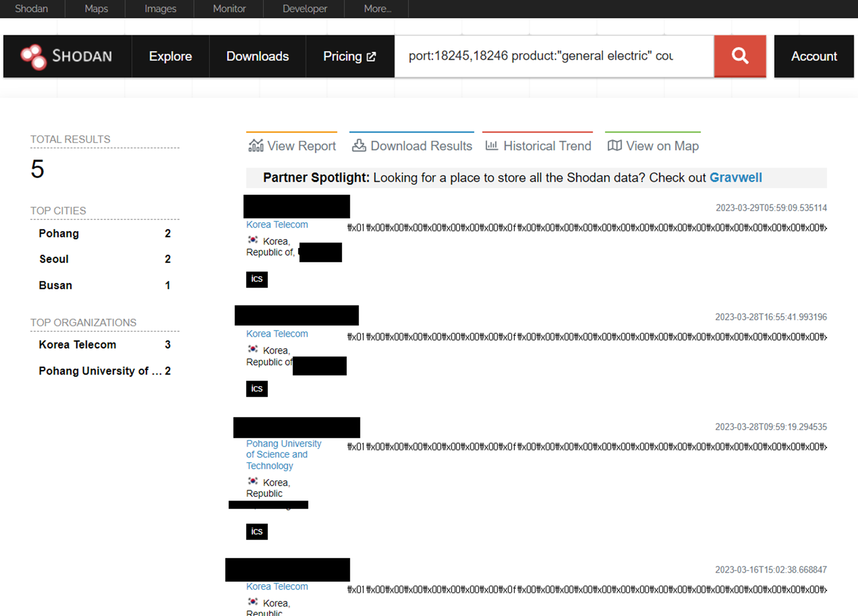Image resolution: width=858 pixels, height=616 pixels.
Task: Filter by Pohang University of ... organization
Action: point(100,371)
